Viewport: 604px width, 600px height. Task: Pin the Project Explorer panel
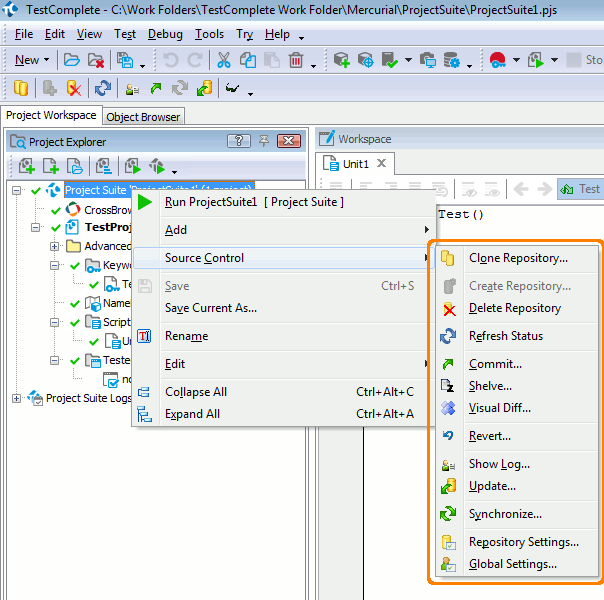(x=264, y=141)
